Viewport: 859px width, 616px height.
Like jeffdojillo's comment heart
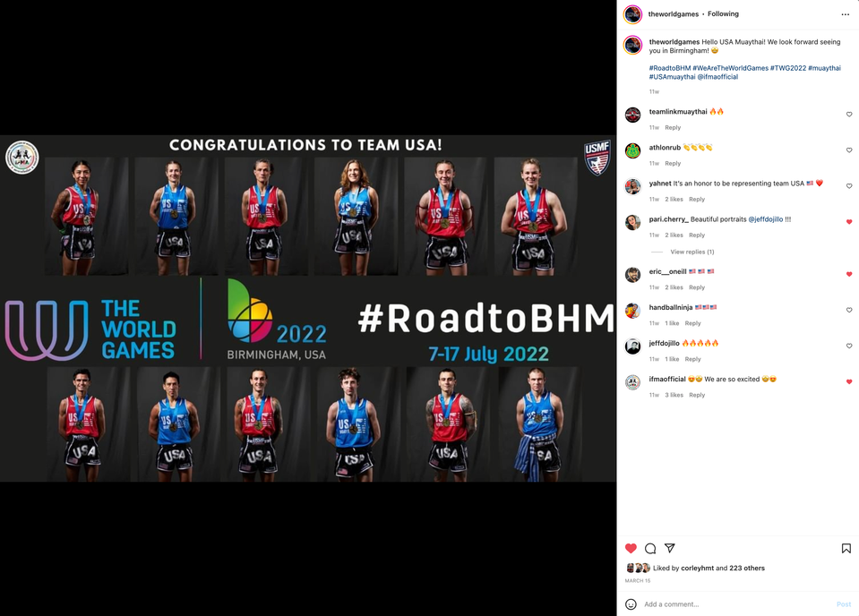point(849,346)
